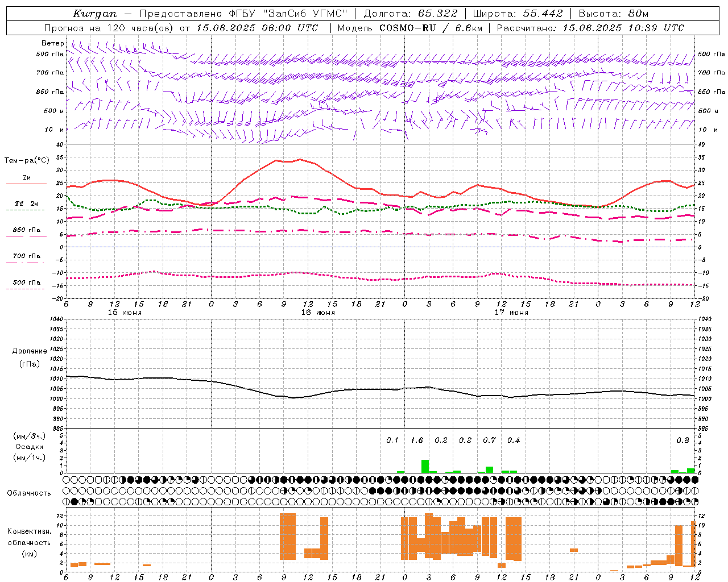Click the 0.7 precipitation amount value

[489, 440]
